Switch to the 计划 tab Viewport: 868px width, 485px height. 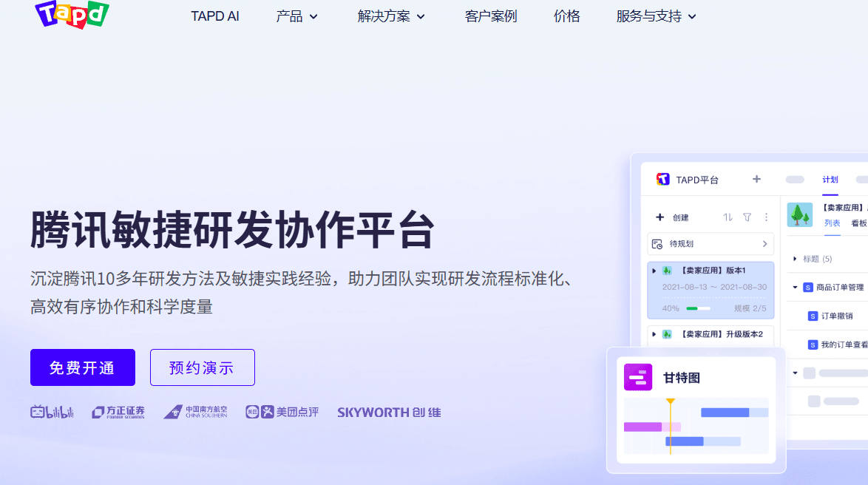point(830,180)
